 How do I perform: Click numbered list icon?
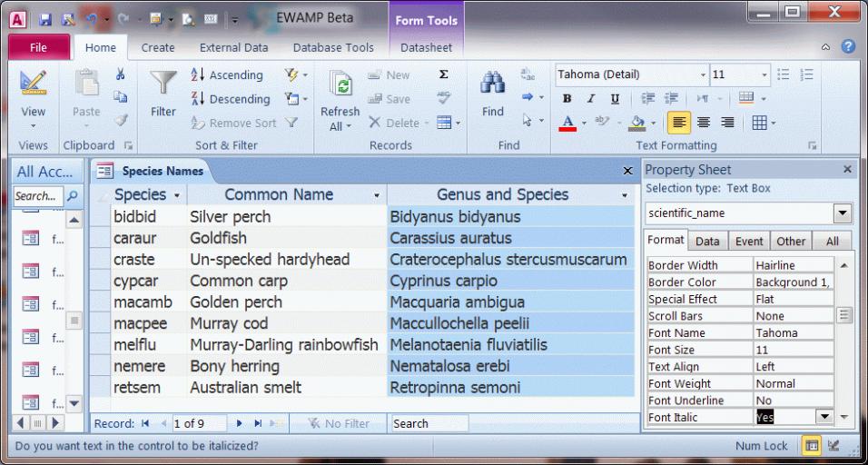point(806,74)
